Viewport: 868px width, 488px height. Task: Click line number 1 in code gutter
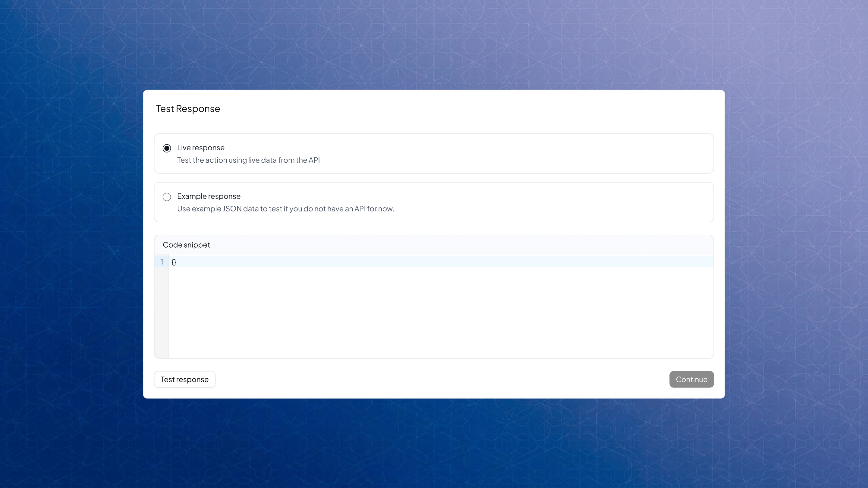click(162, 262)
